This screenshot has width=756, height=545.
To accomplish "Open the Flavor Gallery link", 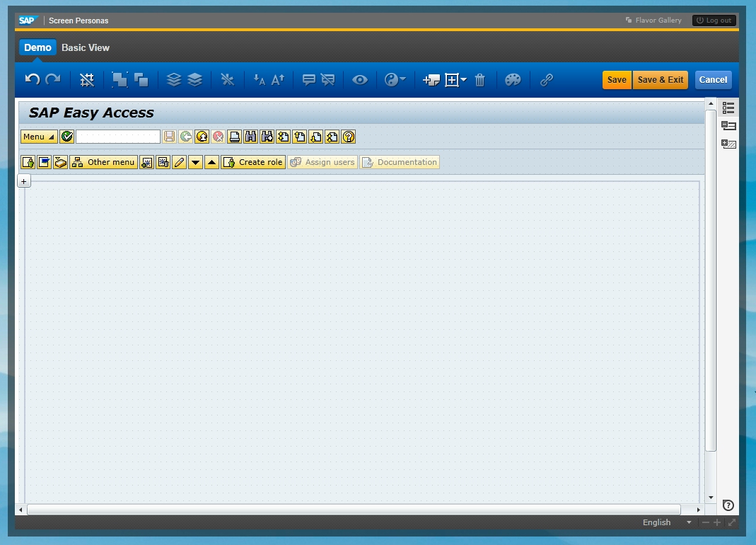I will (653, 21).
